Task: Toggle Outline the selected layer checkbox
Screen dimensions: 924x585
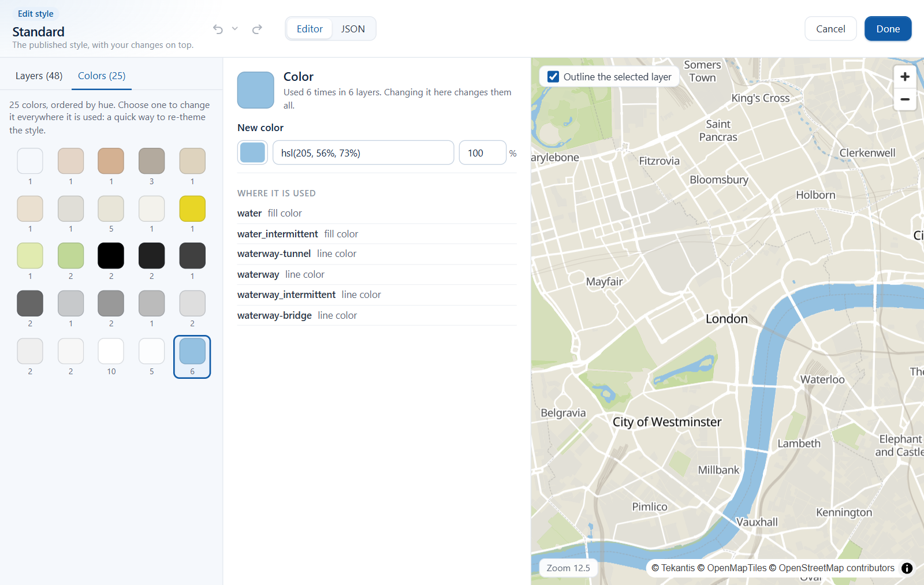Action: click(x=553, y=77)
